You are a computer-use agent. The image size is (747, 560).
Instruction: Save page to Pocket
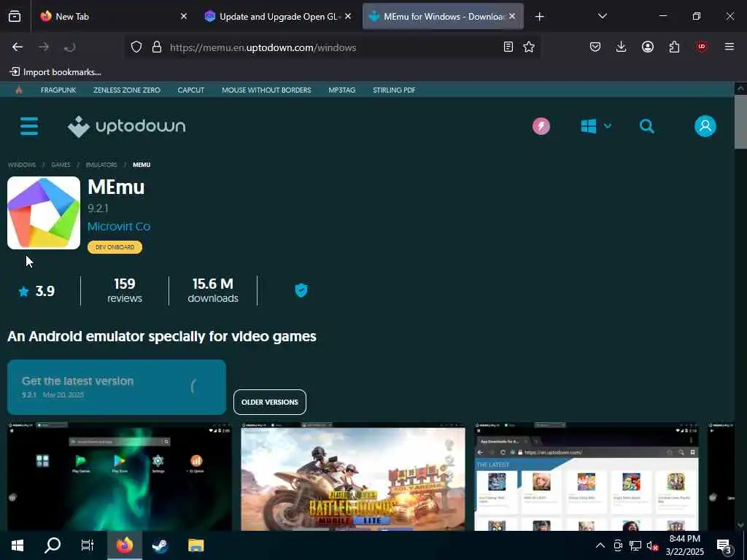point(595,47)
